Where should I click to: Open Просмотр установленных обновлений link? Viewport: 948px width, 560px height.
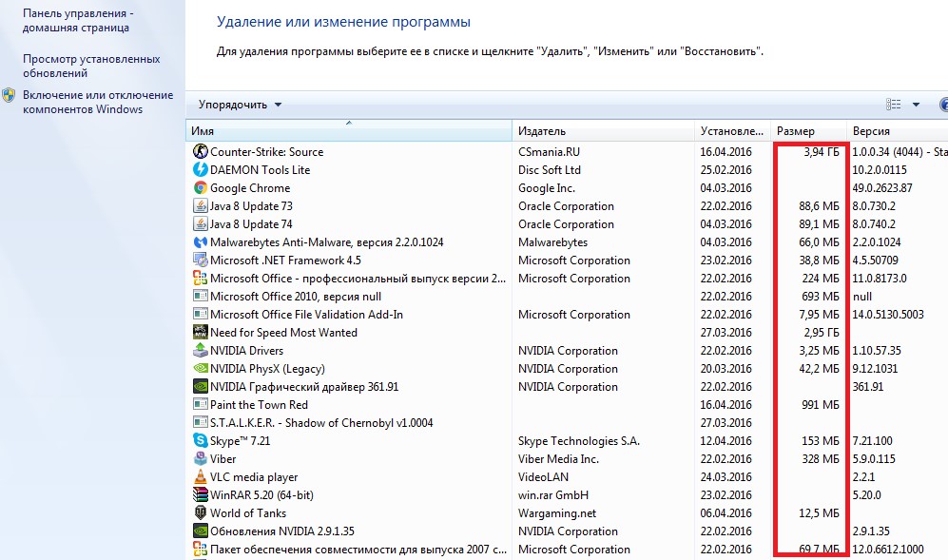(91, 66)
